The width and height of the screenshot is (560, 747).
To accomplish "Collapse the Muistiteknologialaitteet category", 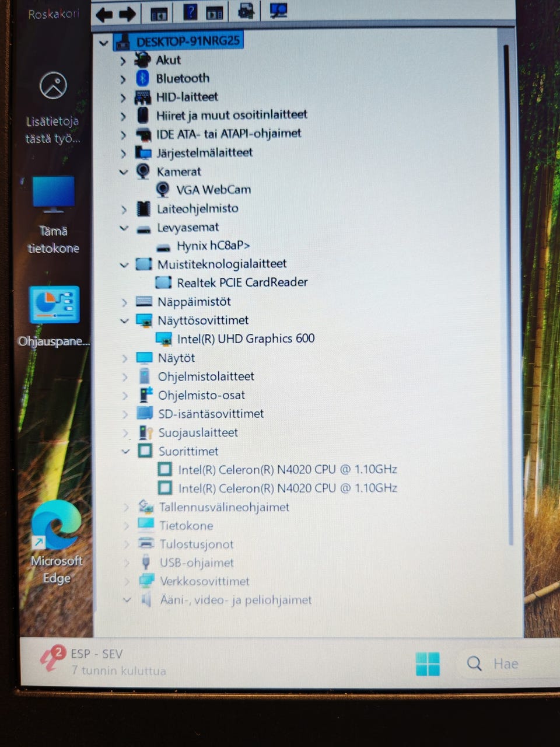I will click(124, 264).
